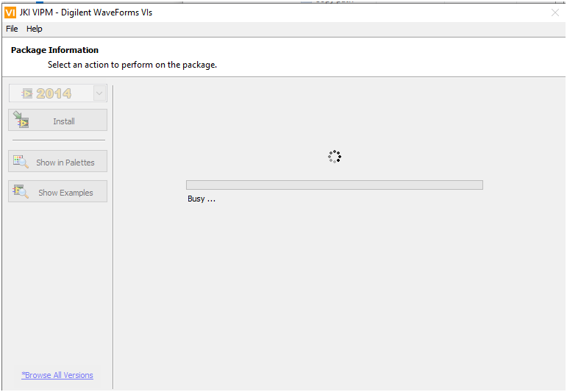Click the Package Information heading
The image size is (567, 392).
click(x=54, y=50)
